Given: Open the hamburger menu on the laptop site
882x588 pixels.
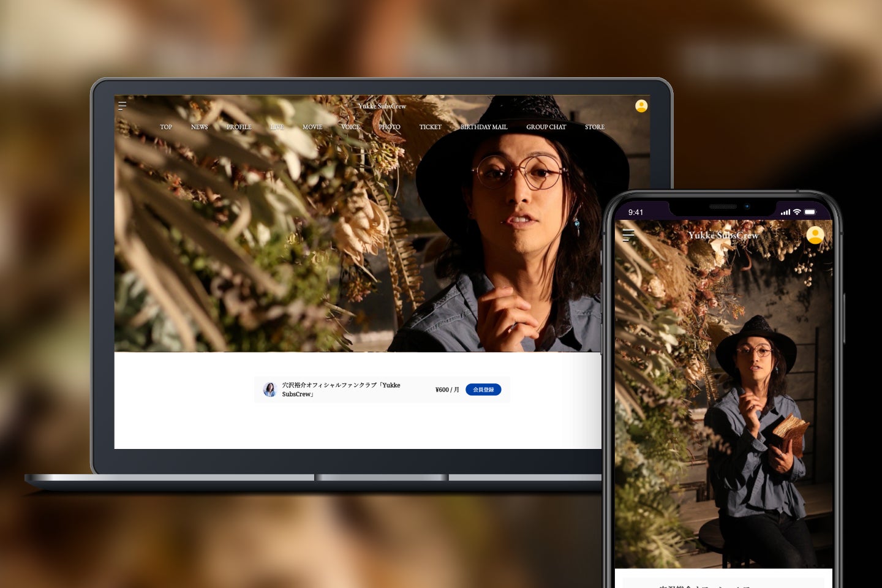Looking at the screenshot, I should click(x=123, y=106).
